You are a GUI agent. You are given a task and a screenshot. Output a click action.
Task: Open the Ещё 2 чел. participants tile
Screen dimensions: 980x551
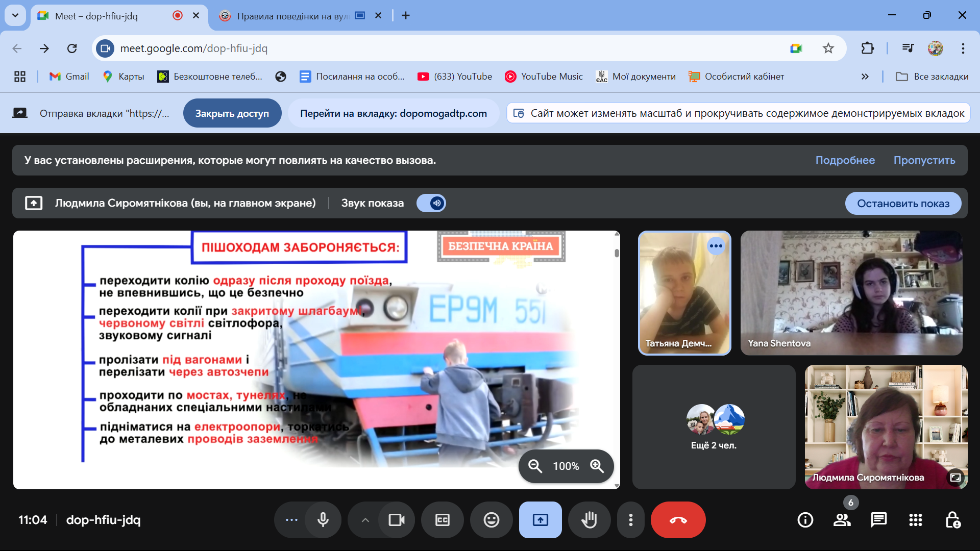tap(714, 427)
